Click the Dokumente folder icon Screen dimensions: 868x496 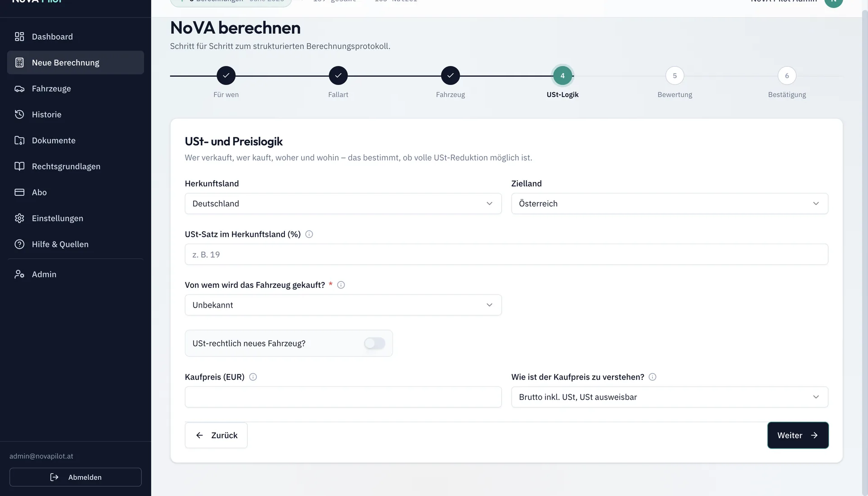[19, 140]
